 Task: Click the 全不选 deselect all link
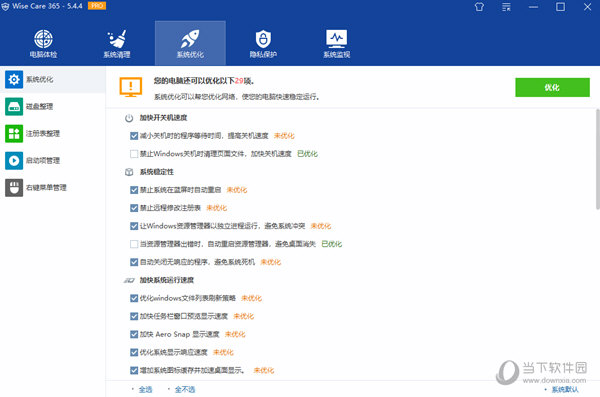(x=185, y=389)
